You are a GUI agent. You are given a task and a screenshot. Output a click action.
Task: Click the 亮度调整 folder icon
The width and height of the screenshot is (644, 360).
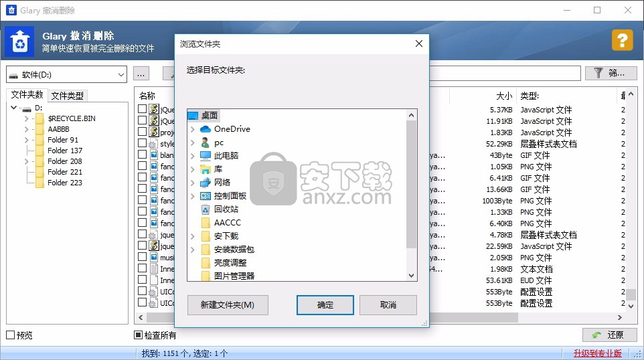click(206, 263)
